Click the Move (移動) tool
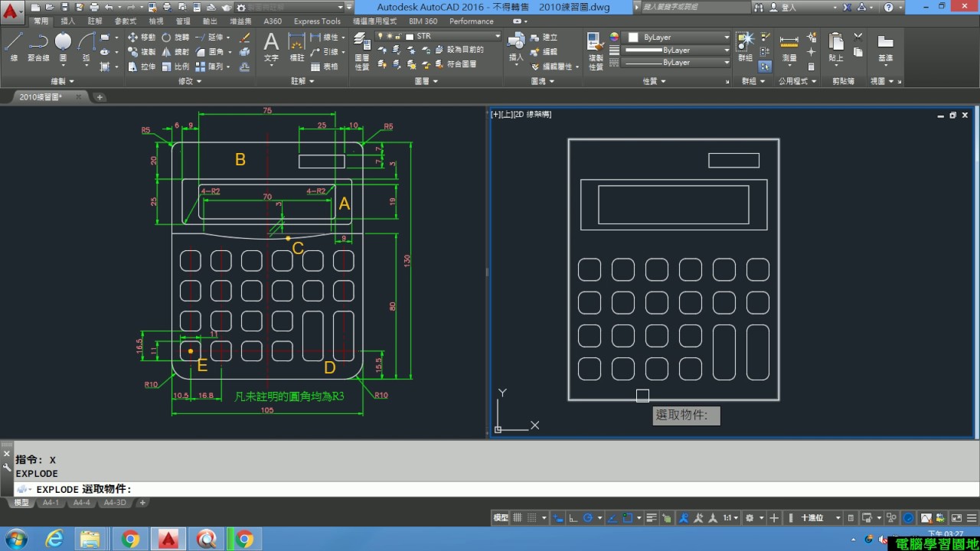The width and height of the screenshot is (980, 551). point(141,37)
